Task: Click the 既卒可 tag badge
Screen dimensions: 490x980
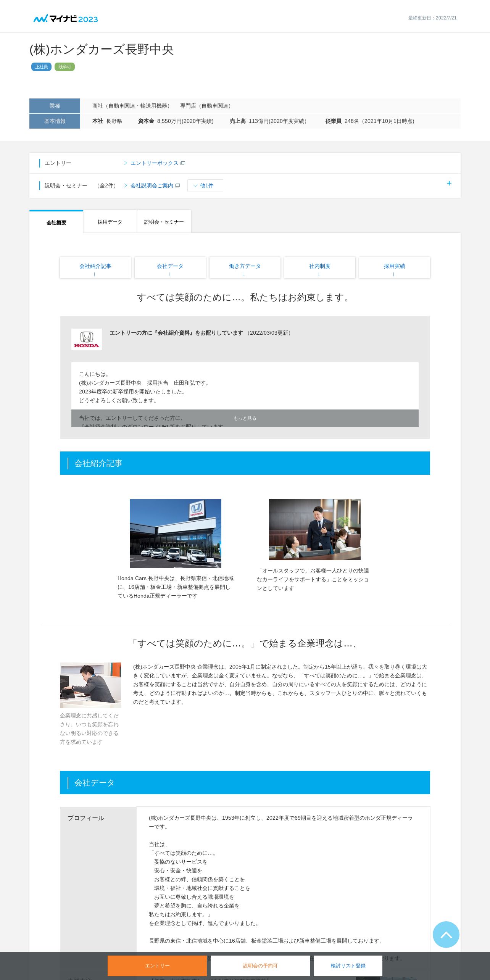Action: pyautogui.click(x=64, y=67)
